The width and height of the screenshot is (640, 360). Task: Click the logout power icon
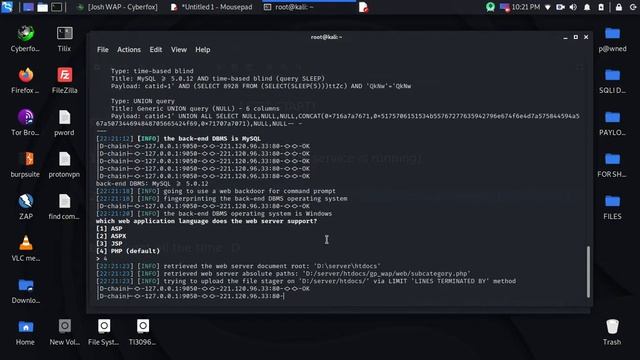[633, 7]
